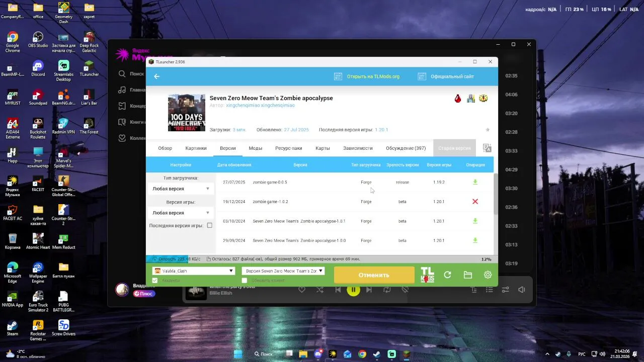The height and width of the screenshot is (362, 644).
Task: Like the current track in Yandex Music
Action: (302, 290)
